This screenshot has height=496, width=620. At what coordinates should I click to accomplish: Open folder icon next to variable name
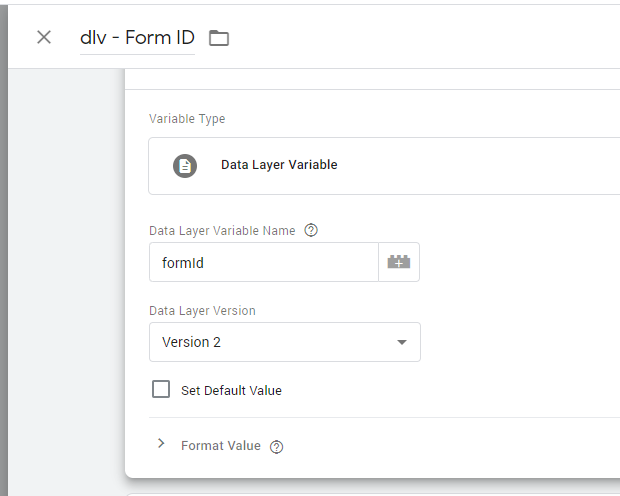point(219,38)
